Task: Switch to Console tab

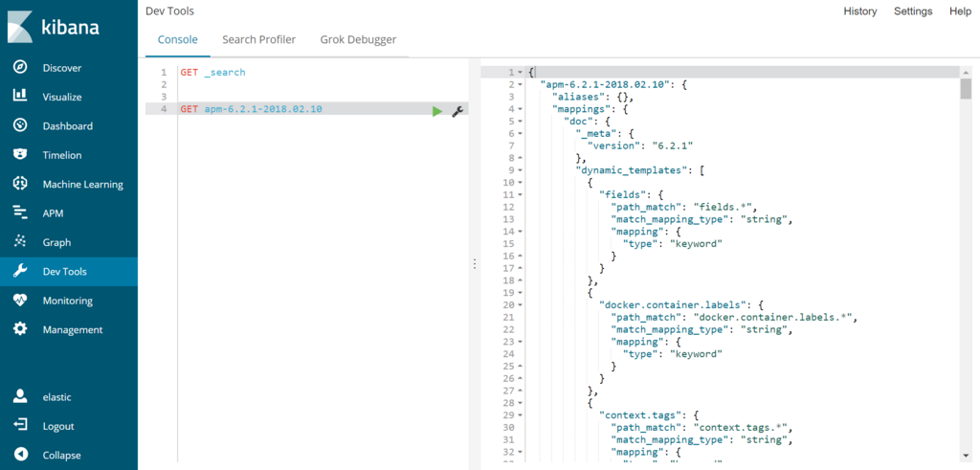Action: pyautogui.click(x=177, y=40)
